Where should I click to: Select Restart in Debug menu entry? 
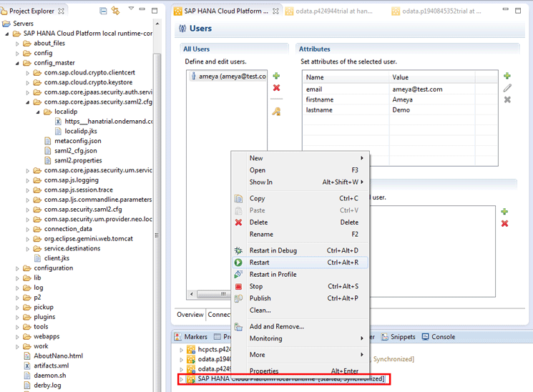coord(300,250)
